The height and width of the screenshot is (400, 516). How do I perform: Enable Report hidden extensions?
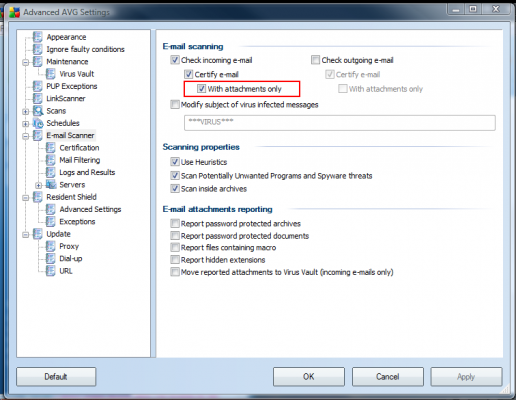(175, 260)
